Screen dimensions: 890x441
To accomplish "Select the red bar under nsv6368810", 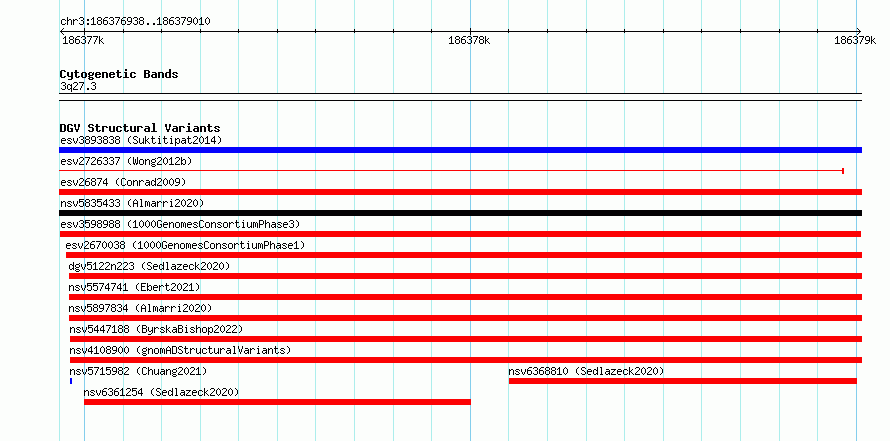I will (x=683, y=381).
